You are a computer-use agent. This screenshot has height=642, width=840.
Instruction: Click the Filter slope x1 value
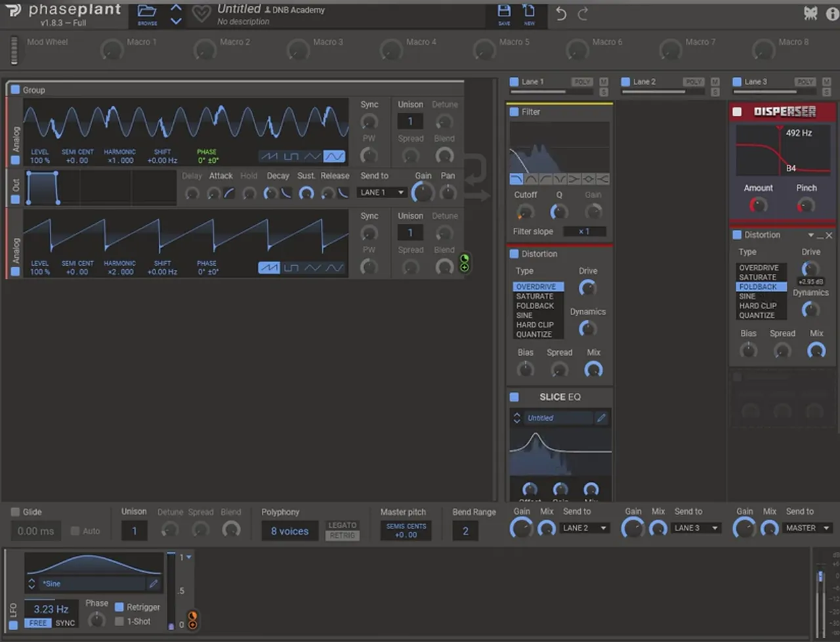583,232
